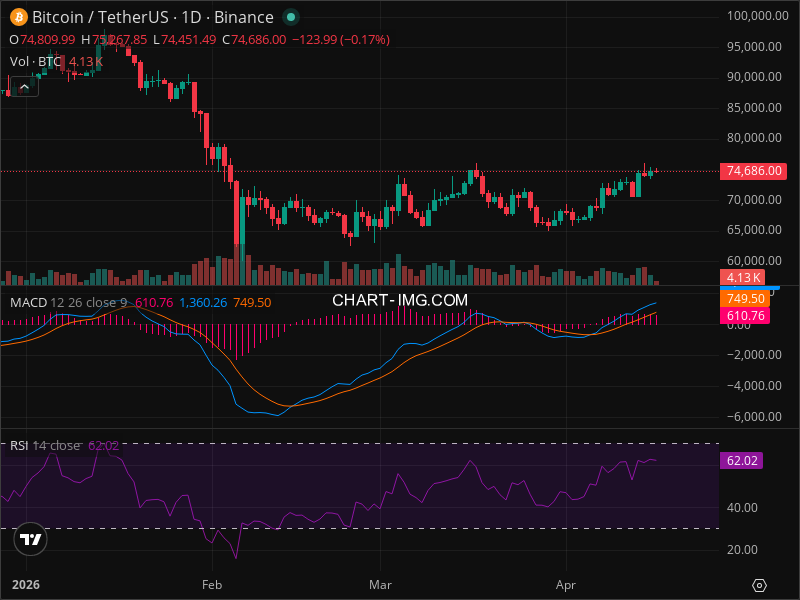Click the 100,000.00 price scale label
800x600 pixels.
(758, 16)
